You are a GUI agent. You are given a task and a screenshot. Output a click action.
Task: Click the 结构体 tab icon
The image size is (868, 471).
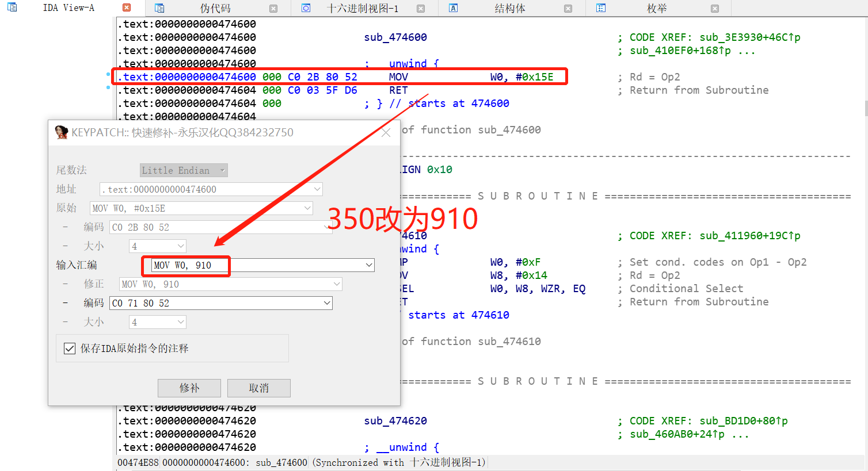click(454, 8)
